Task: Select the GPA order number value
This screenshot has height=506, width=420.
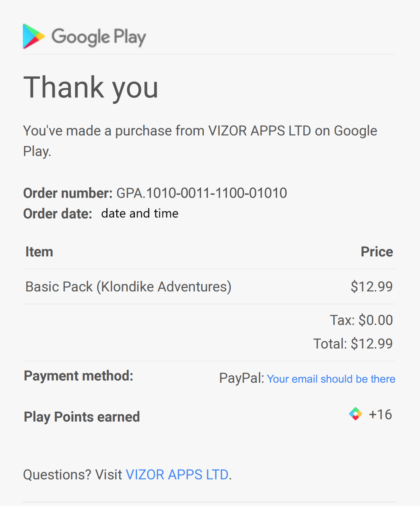Action: point(201,193)
